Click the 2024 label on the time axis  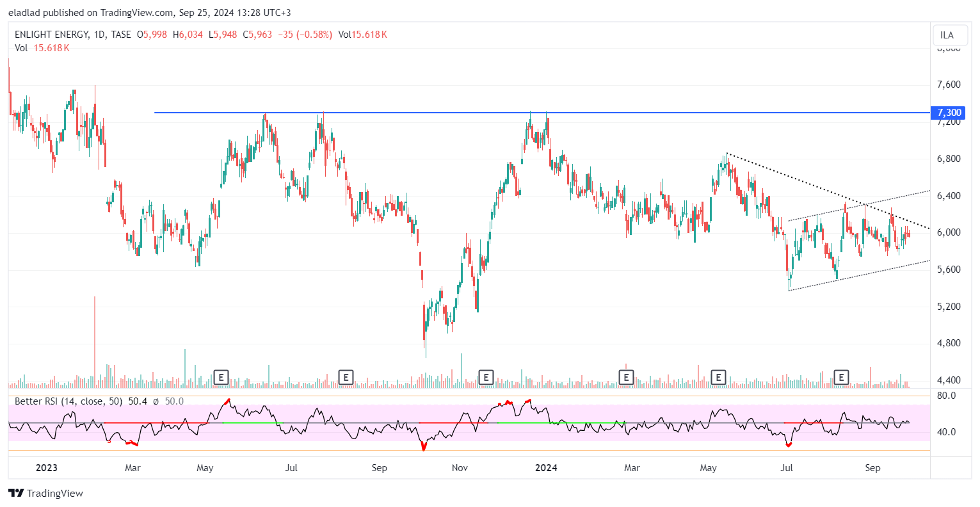click(546, 468)
